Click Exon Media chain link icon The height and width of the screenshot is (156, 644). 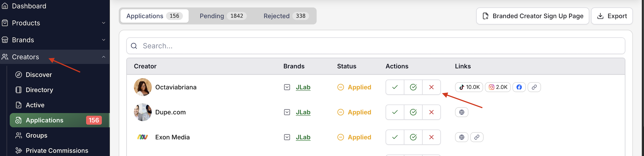[477, 137]
